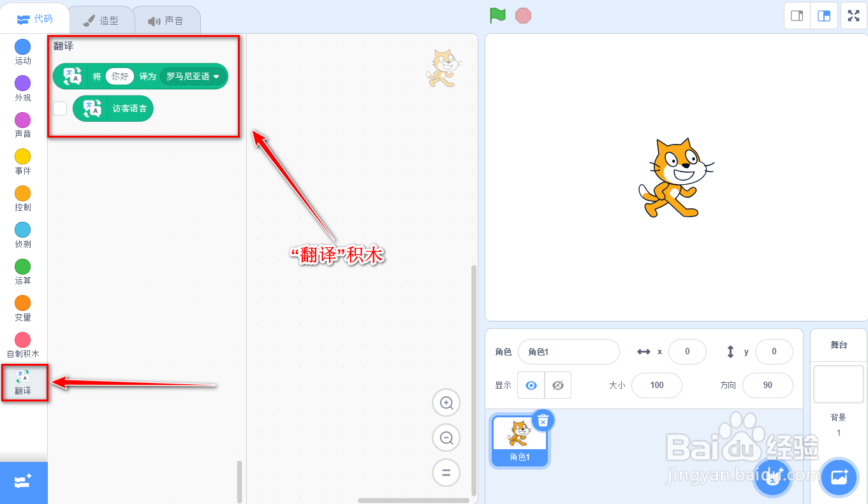Image resolution: width=868 pixels, height=504 pixels.
Task: Select the 翻译 extension category
Action: point(23,382)
